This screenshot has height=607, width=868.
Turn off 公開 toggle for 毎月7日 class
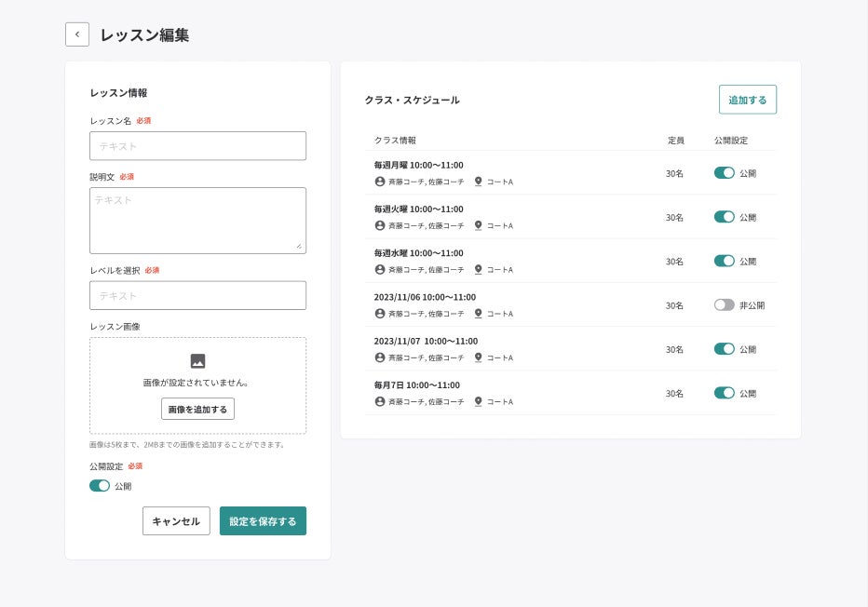[724, 393]
